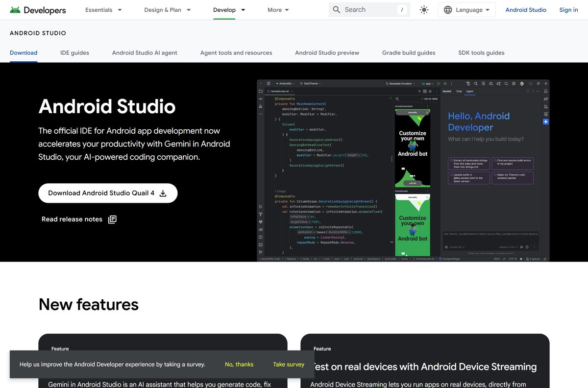The width and height of the screenshot is (588, 388).
Task: Click the 'Gemini in Android Studio is an AI assistant' text
Action: point(159,384)
